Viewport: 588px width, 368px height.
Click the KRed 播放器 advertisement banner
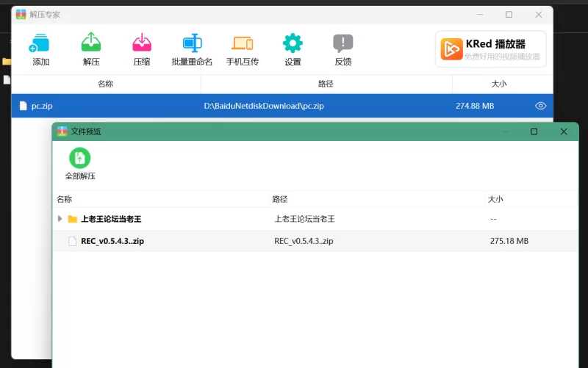pyautogui.click(x=490, y=49)
